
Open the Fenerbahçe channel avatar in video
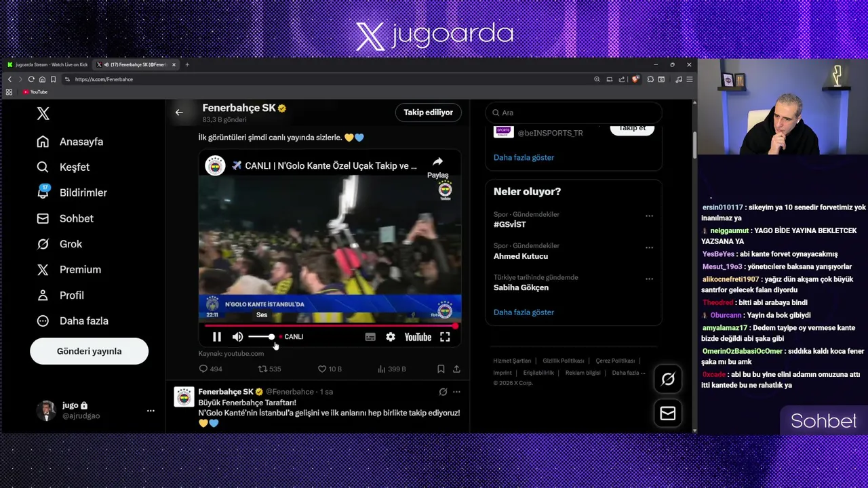tap(215, 165)
